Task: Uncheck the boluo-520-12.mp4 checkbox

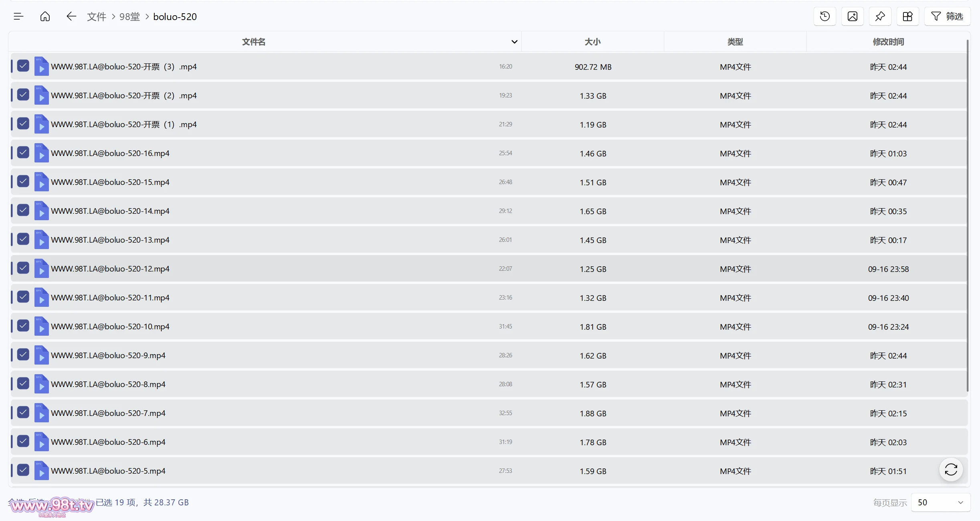Action: click(23, 268)
